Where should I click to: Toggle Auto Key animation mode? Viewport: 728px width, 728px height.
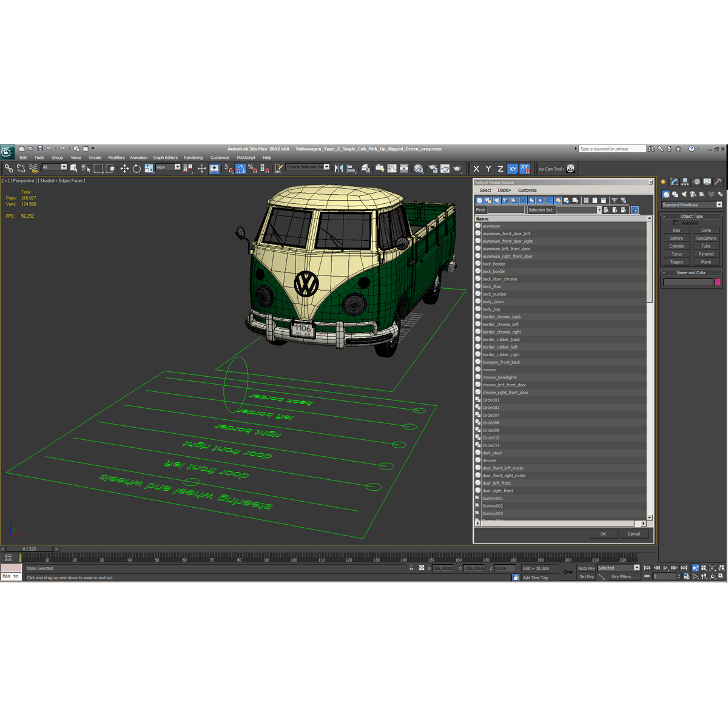pos(587,568)
